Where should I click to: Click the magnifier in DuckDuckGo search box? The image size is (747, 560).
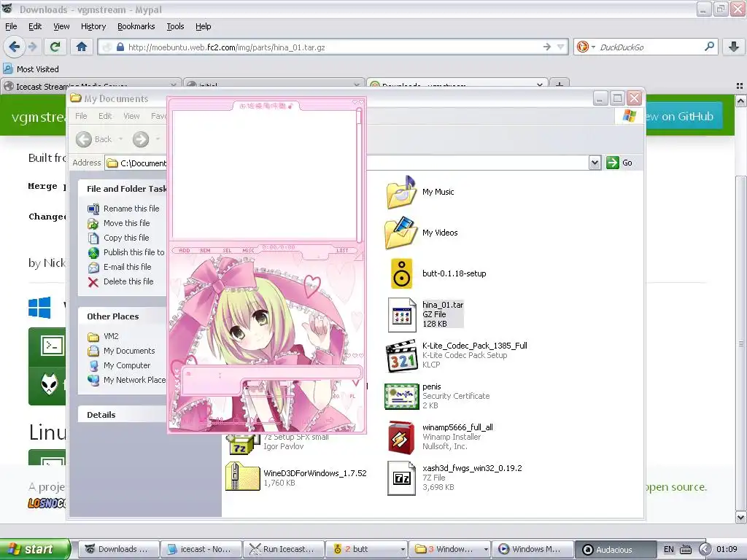click(709, 47)
